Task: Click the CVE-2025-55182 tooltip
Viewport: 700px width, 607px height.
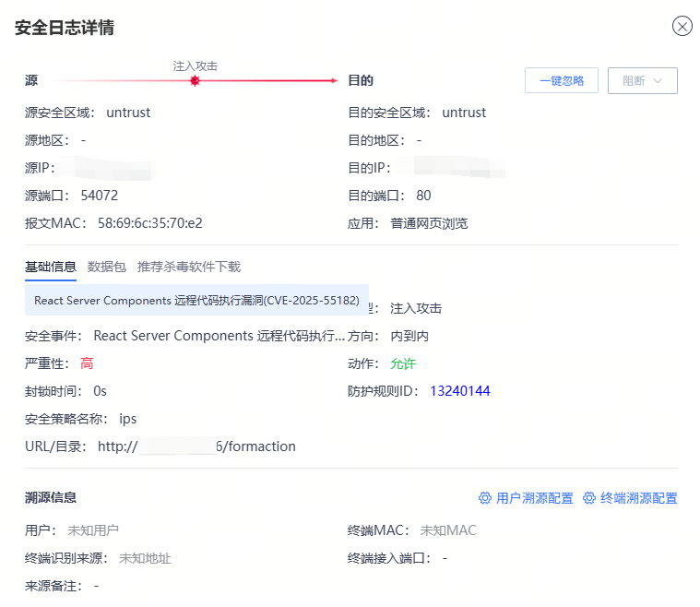Action: pos(196,301)
